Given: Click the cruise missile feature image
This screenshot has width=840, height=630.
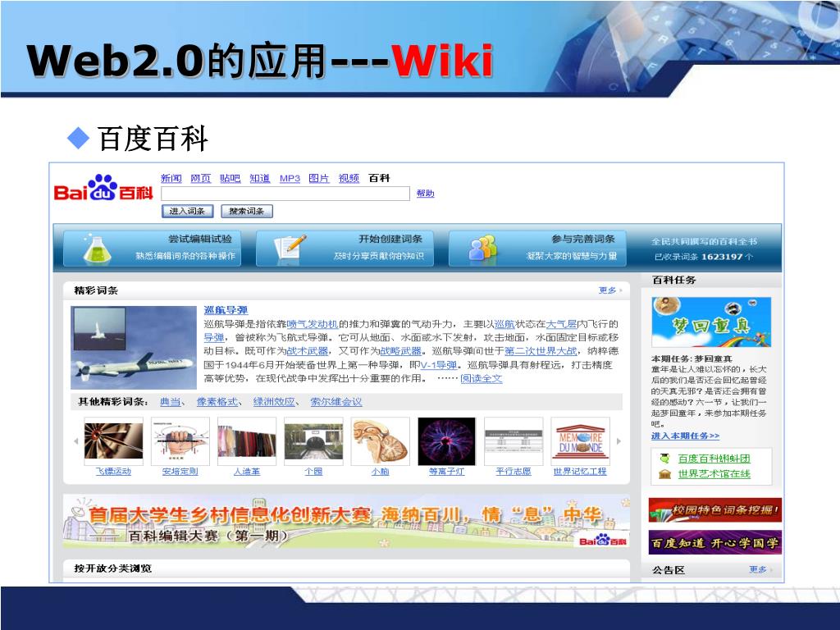Looking at the screenshot, I should click(134, 347).
